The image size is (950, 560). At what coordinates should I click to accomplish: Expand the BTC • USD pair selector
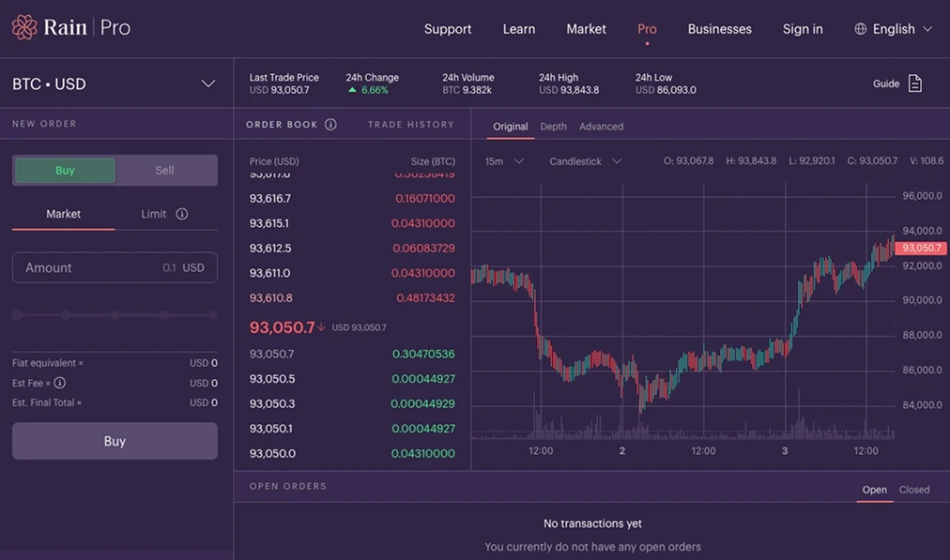115,83
